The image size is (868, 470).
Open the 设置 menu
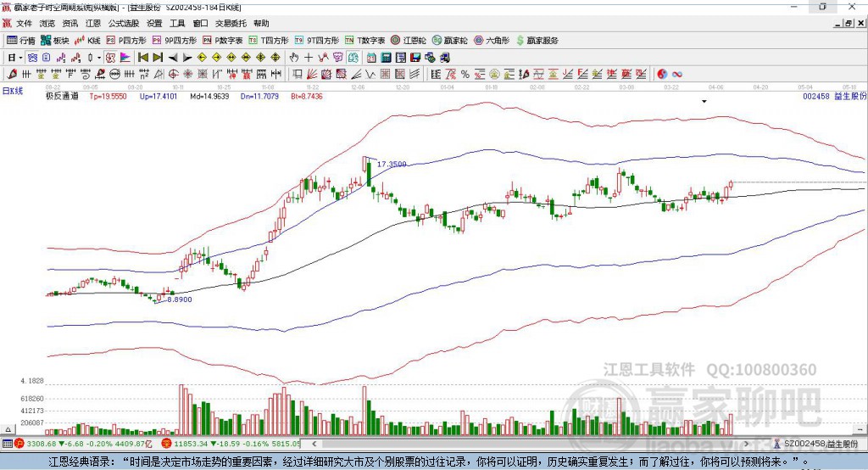pyautogui.click(x=154, y=23)
